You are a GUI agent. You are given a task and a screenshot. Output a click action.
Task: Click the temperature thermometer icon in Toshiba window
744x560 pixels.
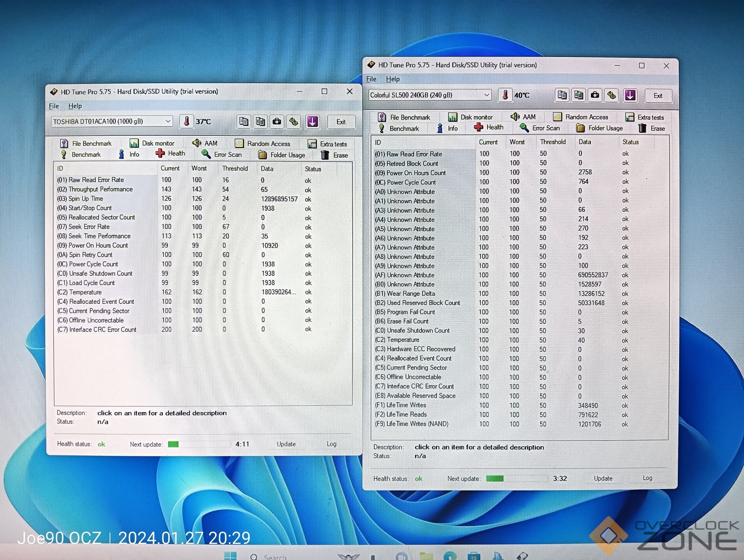coord(187,122)
